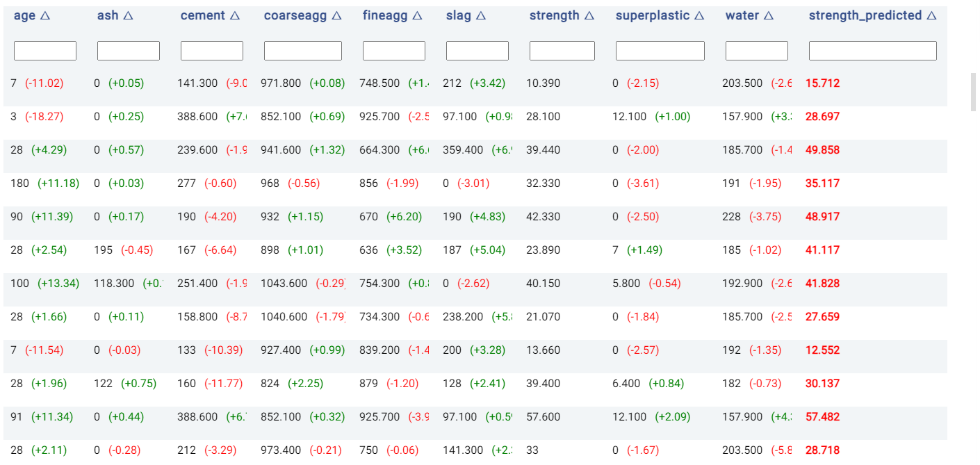980x465 pixels.
Task: Sort by fineagg using its triangle icon
Action: [417, 16]
